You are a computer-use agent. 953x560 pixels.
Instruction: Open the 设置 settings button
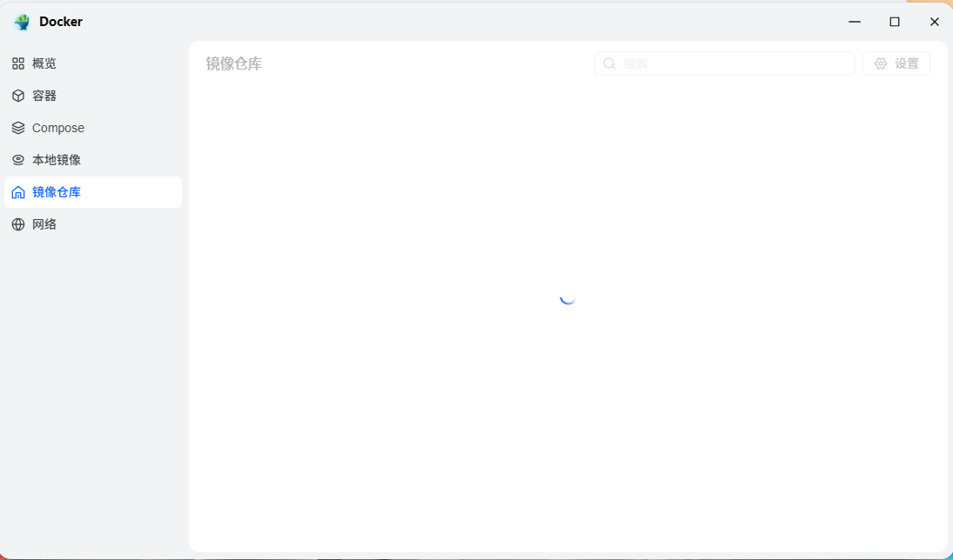point(896,63)
